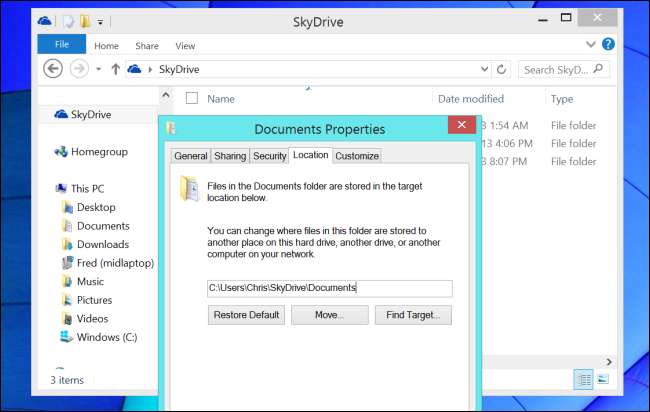Click the Up one level arrow
The width and height of the screenshot is (650, 412).
(116, 69)
